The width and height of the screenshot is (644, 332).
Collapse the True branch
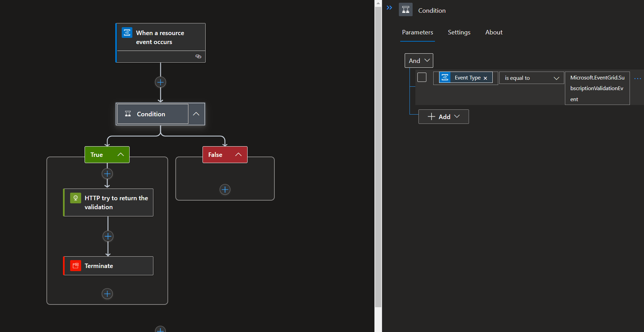[x=121, y=154]
